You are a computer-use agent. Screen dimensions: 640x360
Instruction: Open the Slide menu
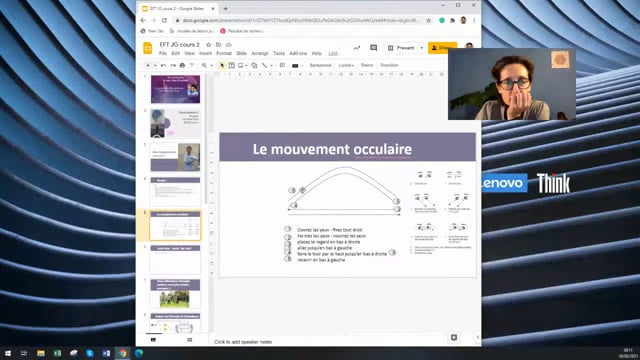point(242,53)
